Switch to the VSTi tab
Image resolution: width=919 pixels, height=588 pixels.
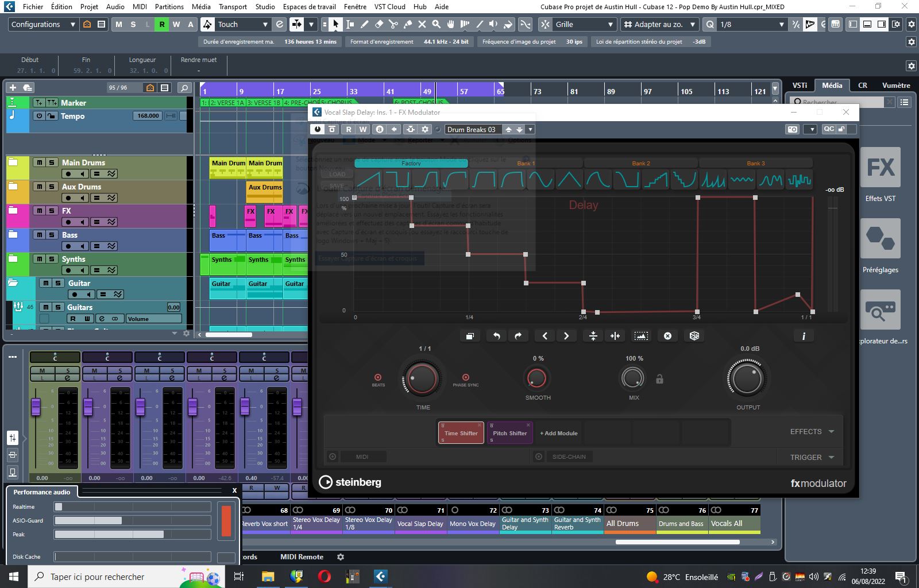pos(800,85)
